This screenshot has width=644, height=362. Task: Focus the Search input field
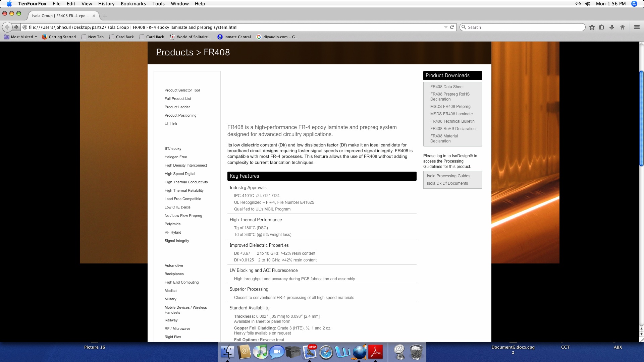(x=522, y=27)
